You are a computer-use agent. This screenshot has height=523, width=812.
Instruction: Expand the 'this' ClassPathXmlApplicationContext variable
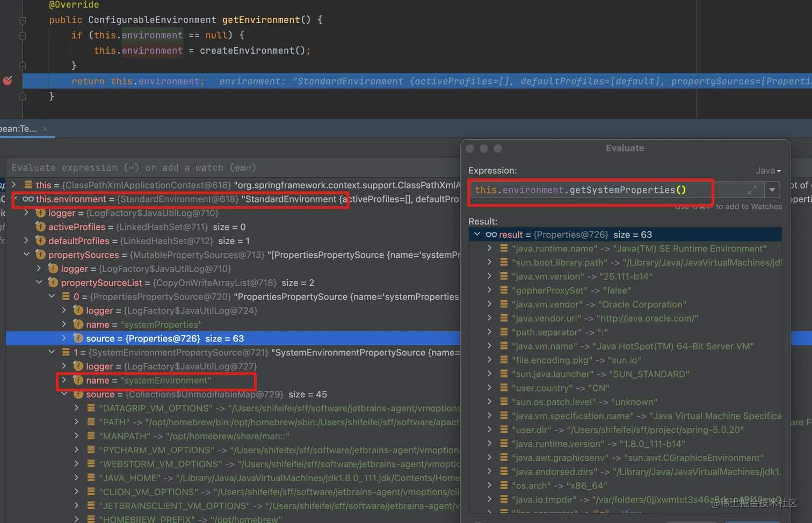point(14,185)
